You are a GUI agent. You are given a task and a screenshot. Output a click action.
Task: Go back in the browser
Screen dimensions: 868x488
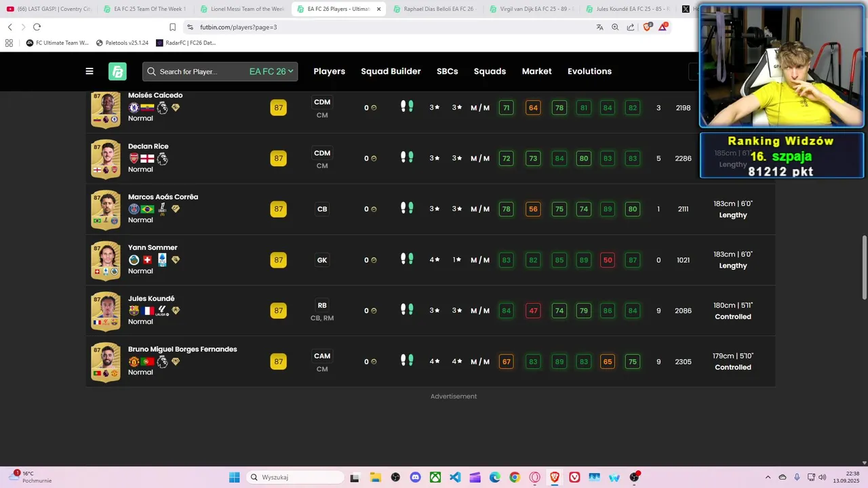pyautogui.click(x=9, y=27)
